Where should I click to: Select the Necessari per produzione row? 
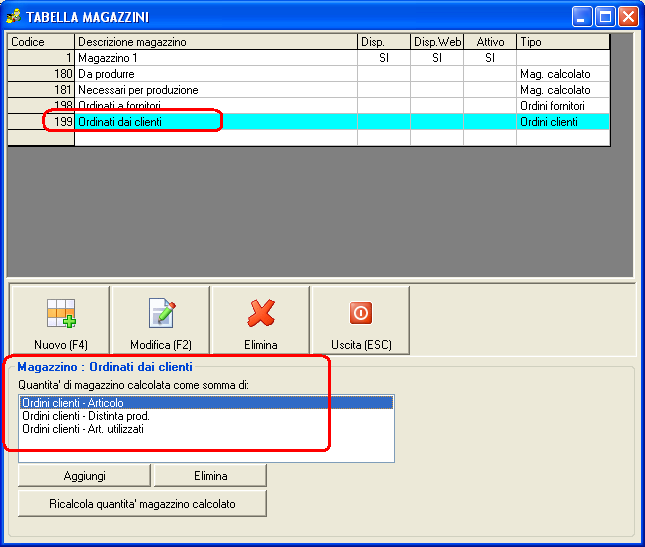pos(309,90)
